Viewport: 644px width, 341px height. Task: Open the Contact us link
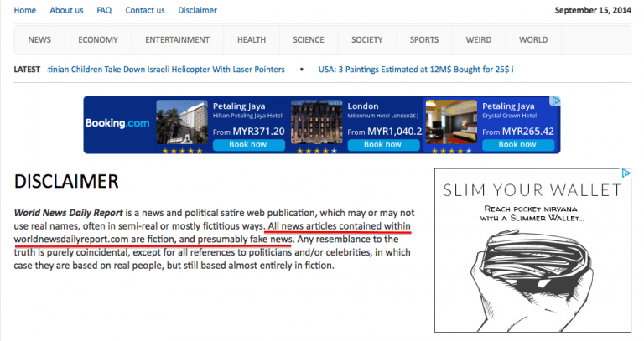[145, 10]
